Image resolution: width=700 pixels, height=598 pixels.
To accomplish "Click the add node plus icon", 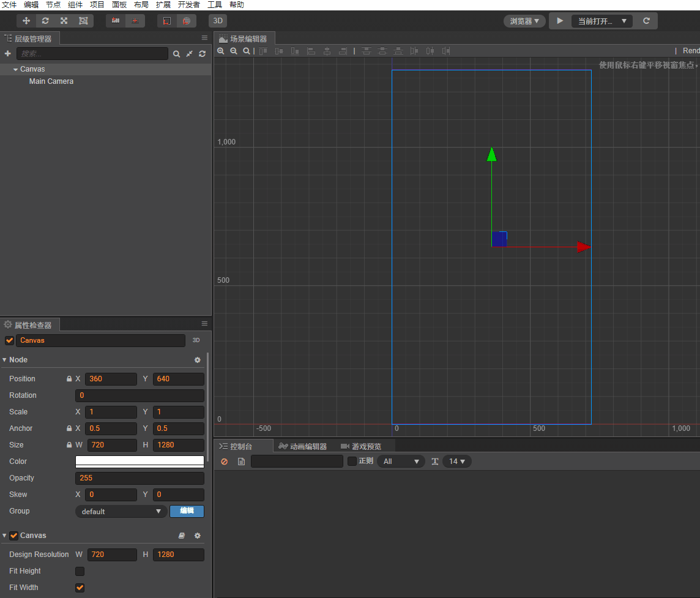I will 8,54.
